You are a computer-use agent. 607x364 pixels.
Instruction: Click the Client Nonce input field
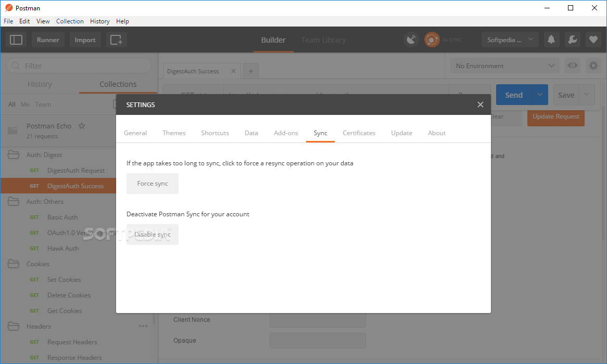tap(318, 319)
